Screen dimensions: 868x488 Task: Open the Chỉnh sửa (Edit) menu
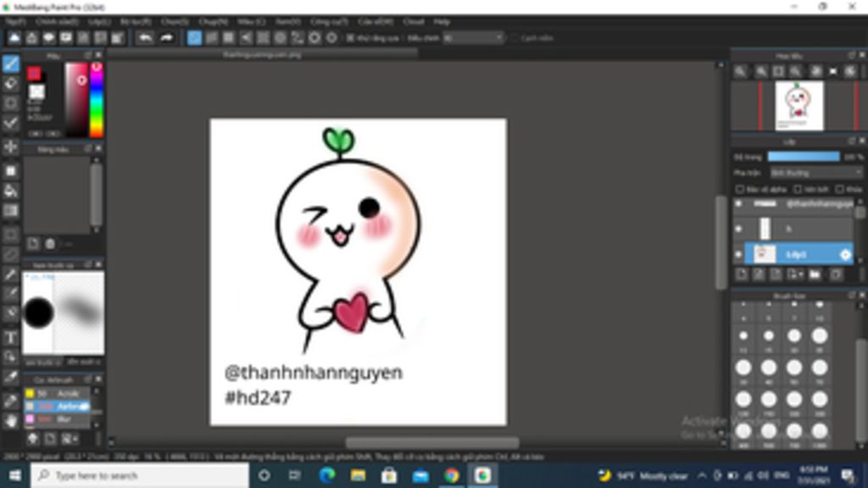tap(57, 21)
